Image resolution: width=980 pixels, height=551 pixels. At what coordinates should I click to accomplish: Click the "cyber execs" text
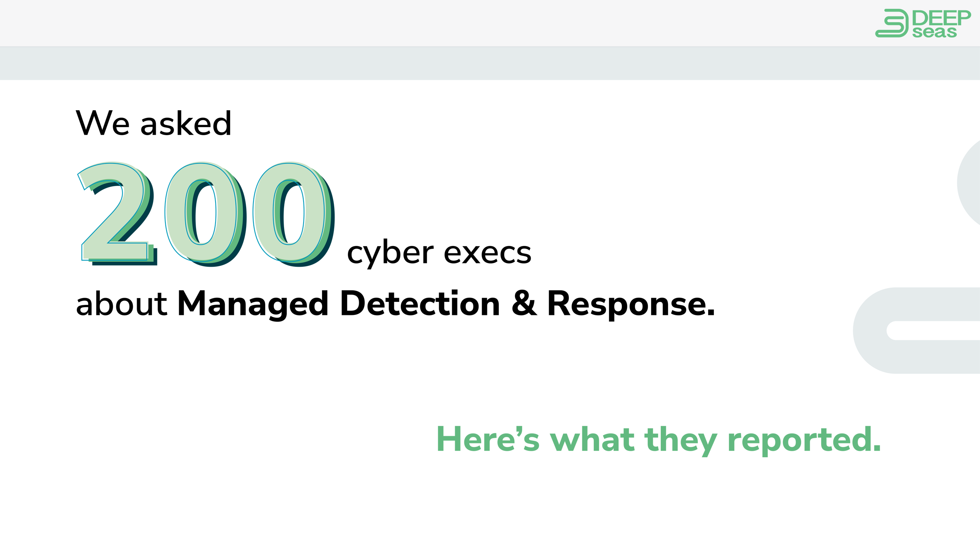439,253
